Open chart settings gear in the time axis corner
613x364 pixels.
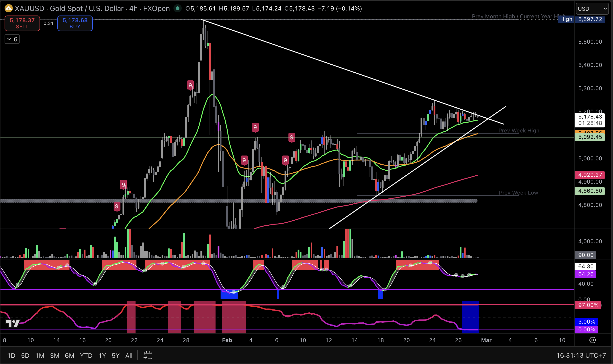point(593,340)
